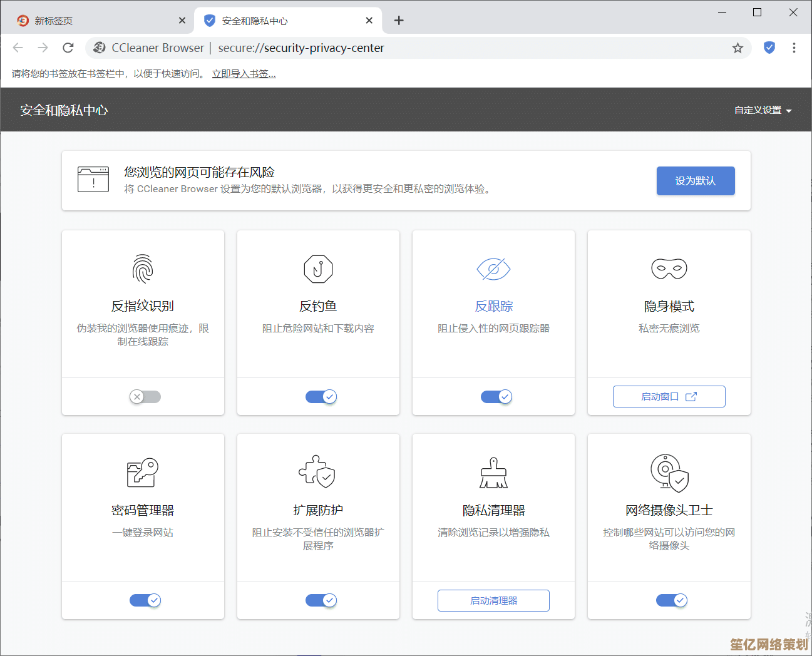Click the anti-tracking (反跟踪) crossed-eye icon
The width and height of the screenshot is (812, 656).
point(493,269)
